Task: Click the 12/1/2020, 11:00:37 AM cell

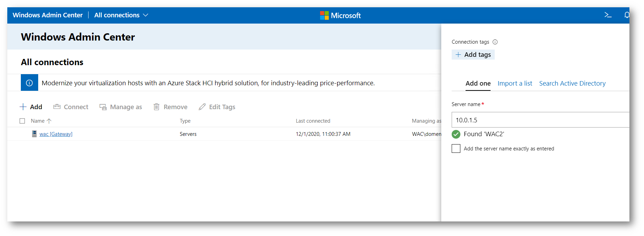Action: click(x=323, y=134)
